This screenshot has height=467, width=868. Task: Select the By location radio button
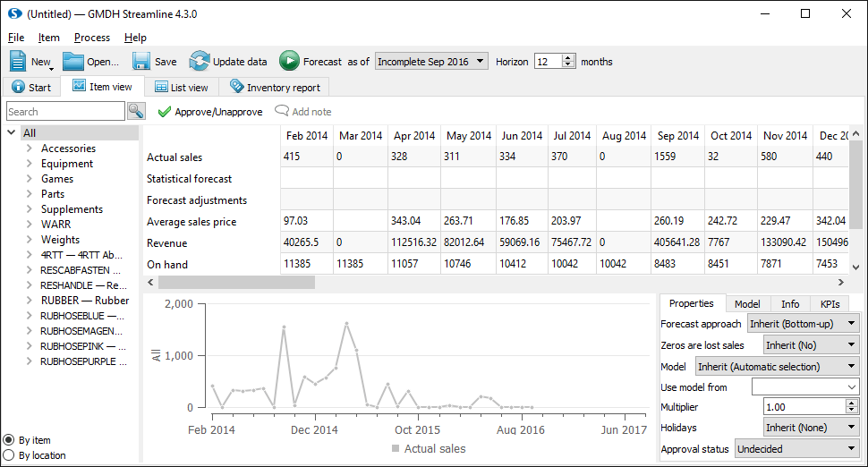pyautogui.click(x=9, y=455)
